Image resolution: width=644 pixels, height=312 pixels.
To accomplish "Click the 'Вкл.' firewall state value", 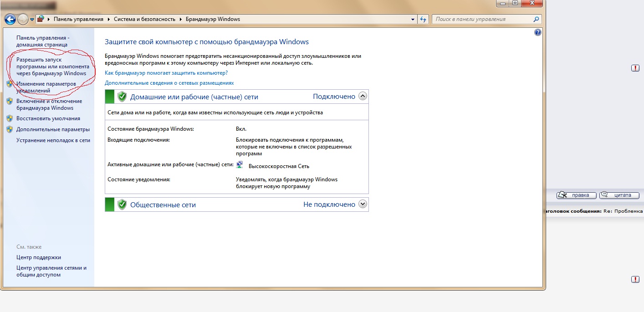I will coord(241,129).
